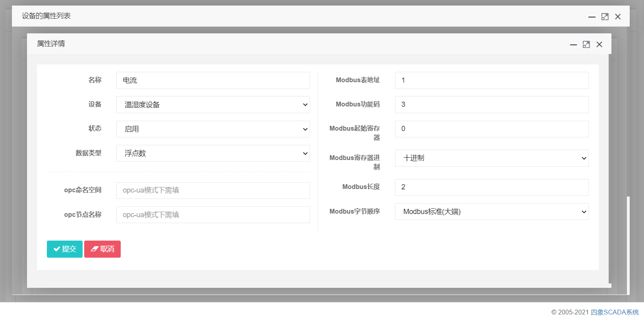
Task: Close the 属性详情 dialog
Action: 599,44
